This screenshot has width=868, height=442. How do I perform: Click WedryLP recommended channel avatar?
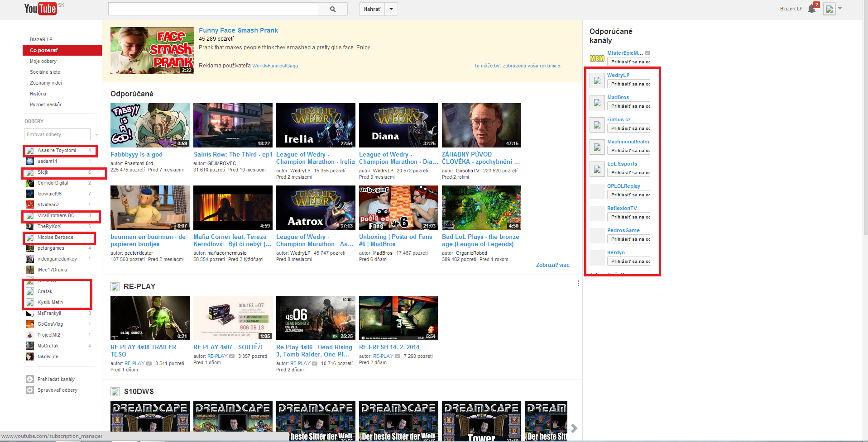click(597, 81)
